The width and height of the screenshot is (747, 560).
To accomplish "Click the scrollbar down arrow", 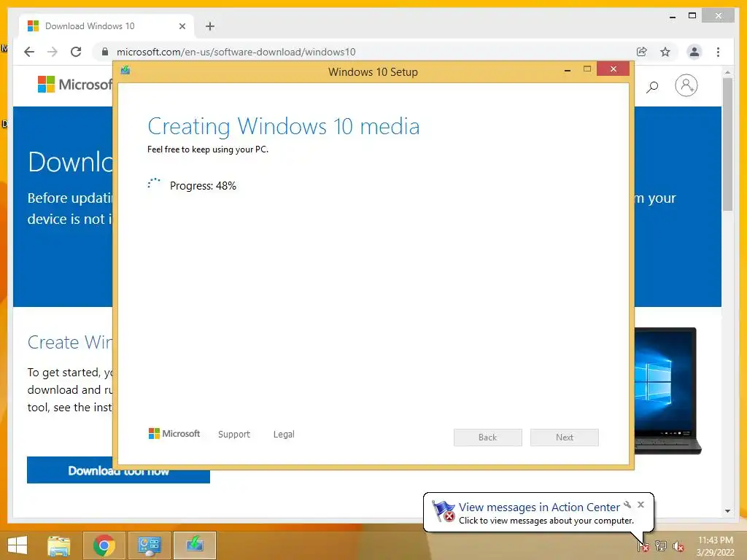I will point(727,511).
